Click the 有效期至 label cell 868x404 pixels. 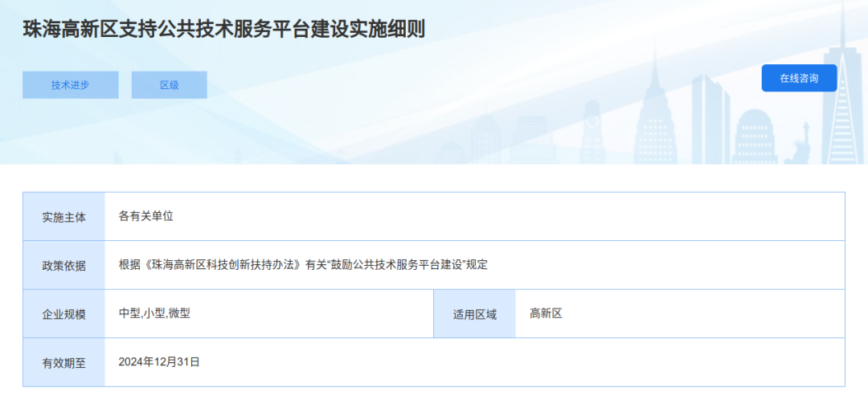click(x=63, y=362)
